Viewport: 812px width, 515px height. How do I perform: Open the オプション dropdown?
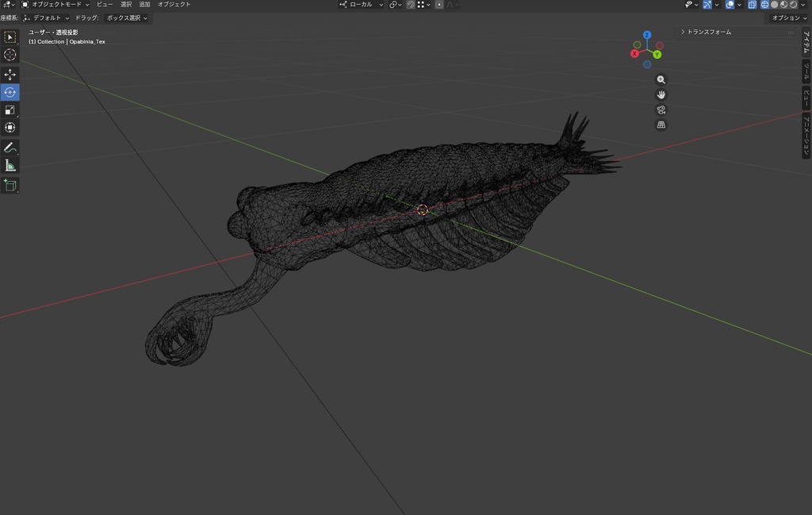pyautogui.click(x=788, y=17)
